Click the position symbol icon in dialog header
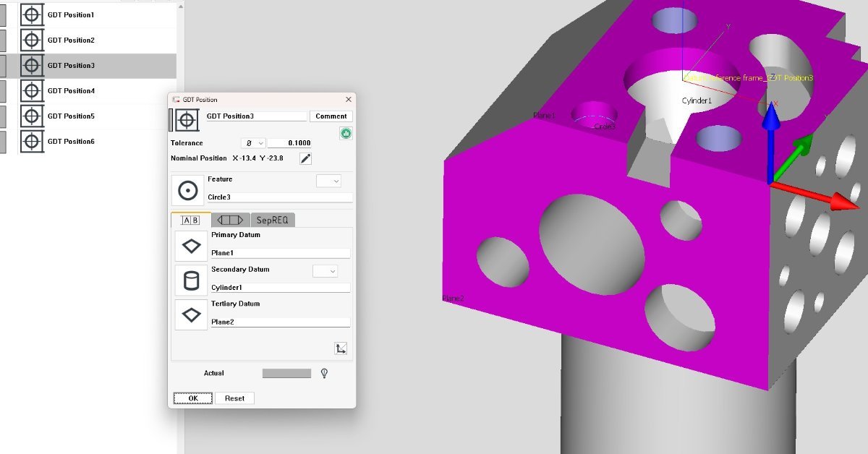868x454 pixels. tap(187, 119)
